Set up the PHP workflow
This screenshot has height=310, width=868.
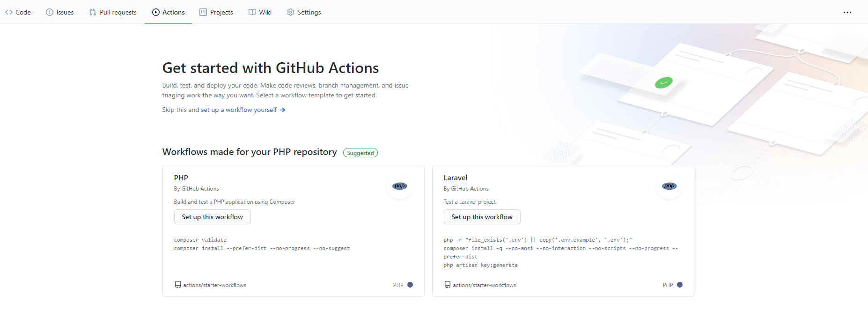pos(212,217)
